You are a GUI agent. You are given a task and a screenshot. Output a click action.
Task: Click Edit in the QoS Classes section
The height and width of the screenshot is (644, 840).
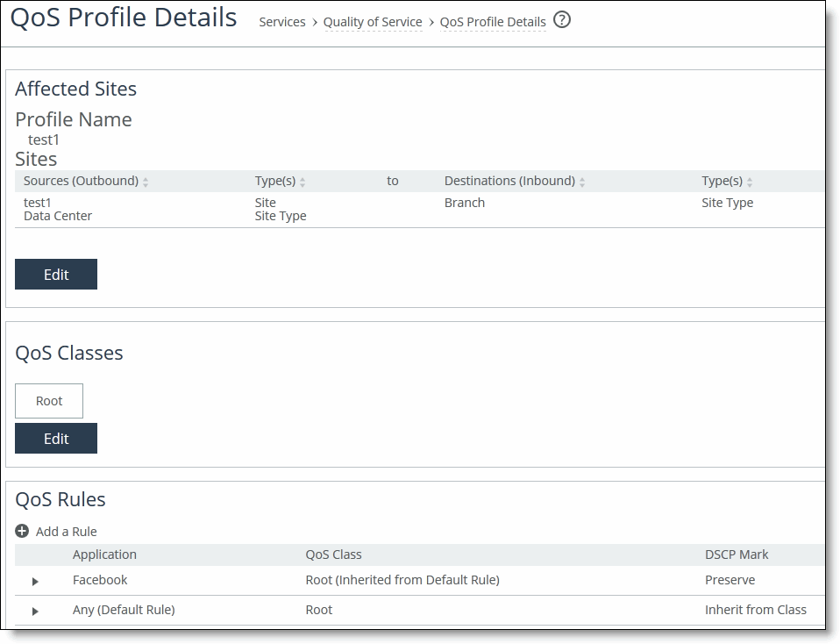55,438
